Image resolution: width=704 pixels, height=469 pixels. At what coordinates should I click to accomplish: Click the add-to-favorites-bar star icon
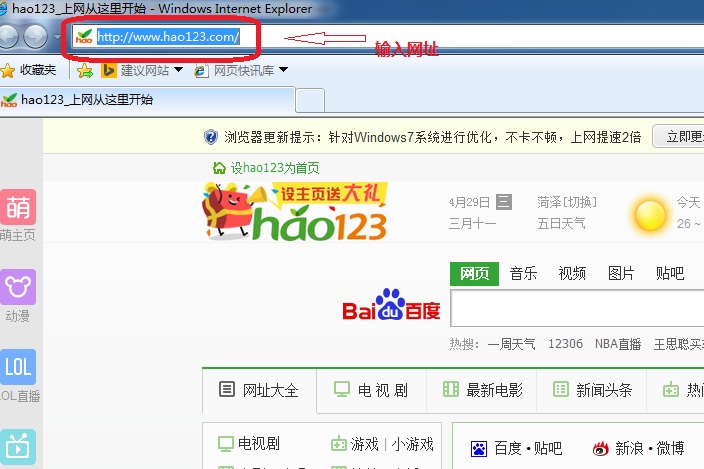tap(84, 70)
